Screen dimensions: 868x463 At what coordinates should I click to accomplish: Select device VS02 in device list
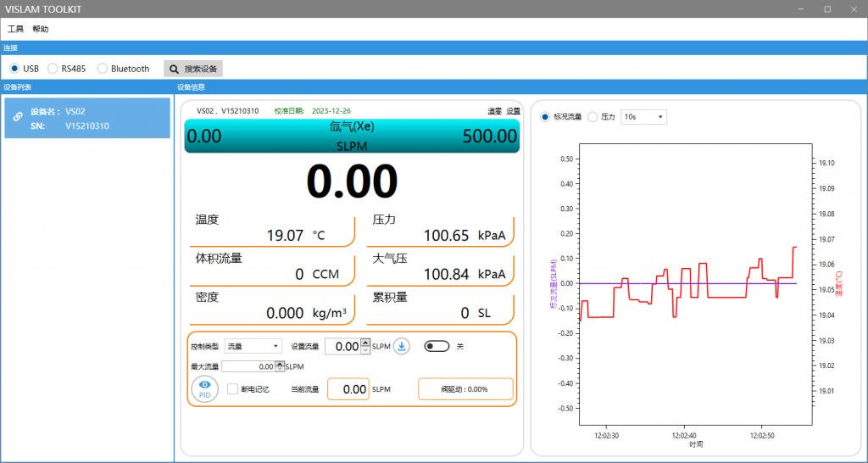(87, 118)
